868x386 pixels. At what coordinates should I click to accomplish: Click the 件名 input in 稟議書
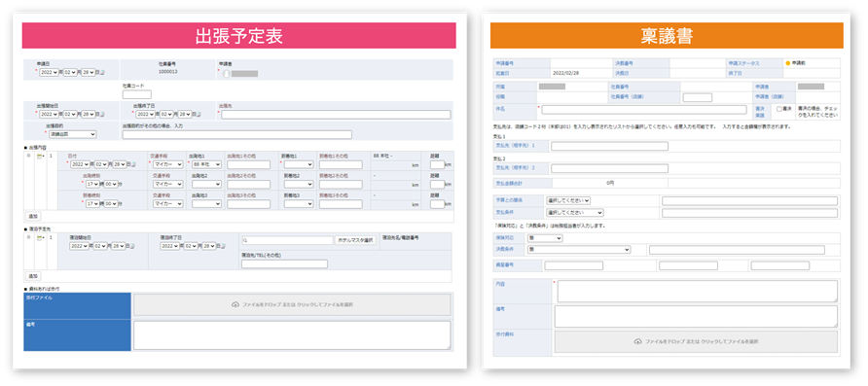click(644, 110)
